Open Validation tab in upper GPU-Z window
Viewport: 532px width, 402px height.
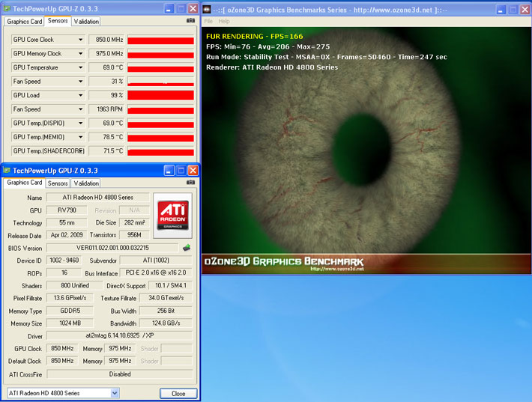[86, 22]
